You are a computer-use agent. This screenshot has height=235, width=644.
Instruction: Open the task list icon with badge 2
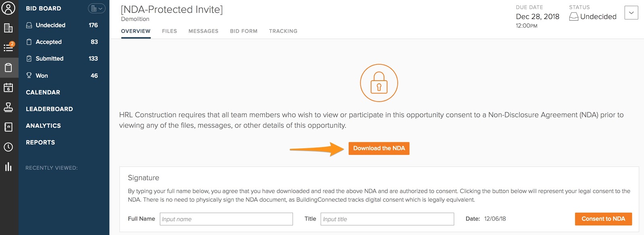[x=8, y=48]
